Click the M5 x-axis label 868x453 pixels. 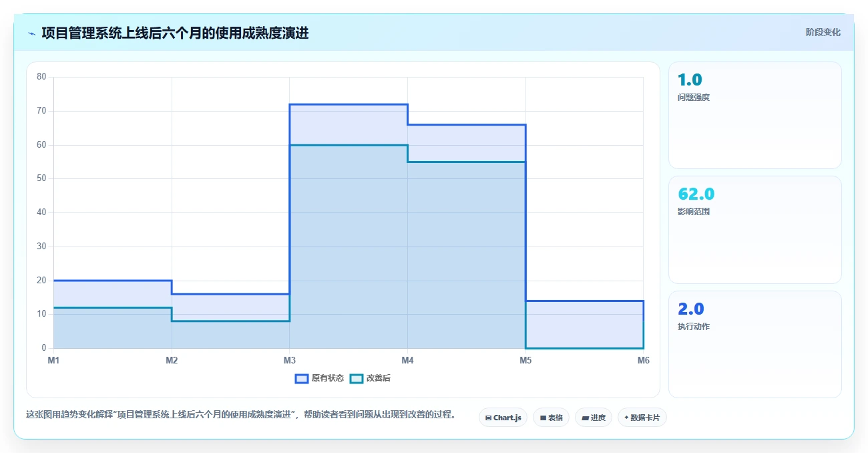(525, 360)
